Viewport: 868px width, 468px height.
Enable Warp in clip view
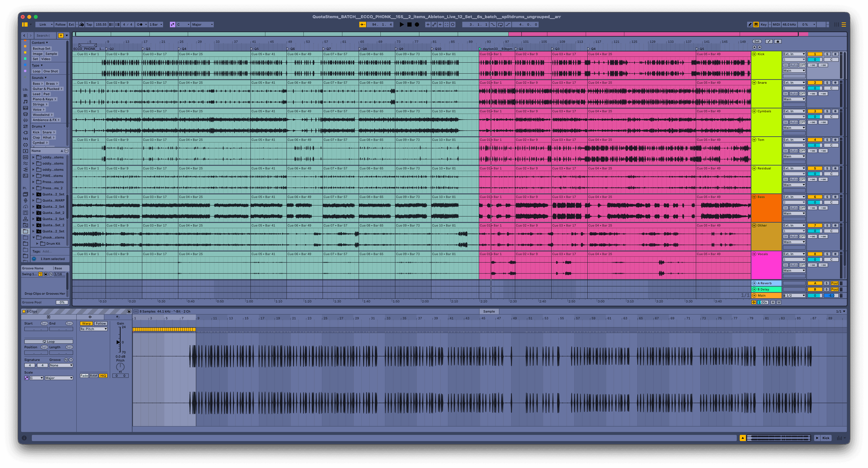tap(86, 324)
